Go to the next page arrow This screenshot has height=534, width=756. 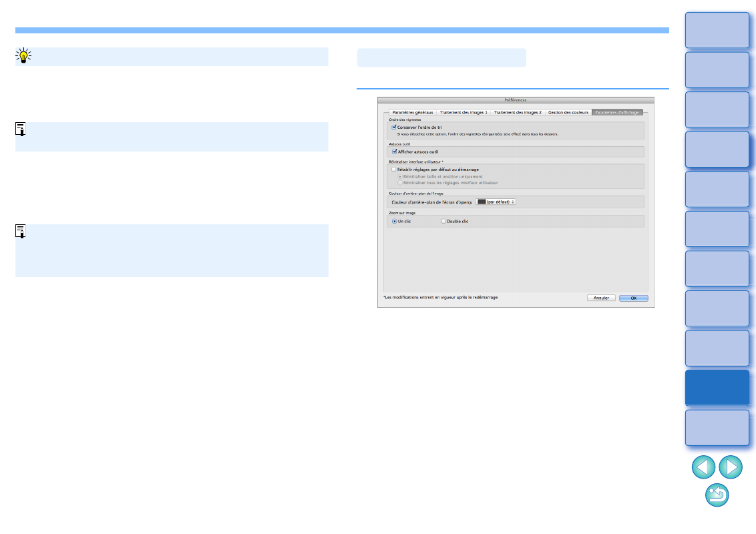(731, 467)
